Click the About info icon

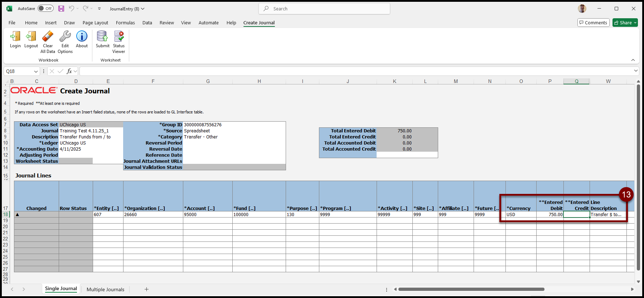tap(82, 36)
